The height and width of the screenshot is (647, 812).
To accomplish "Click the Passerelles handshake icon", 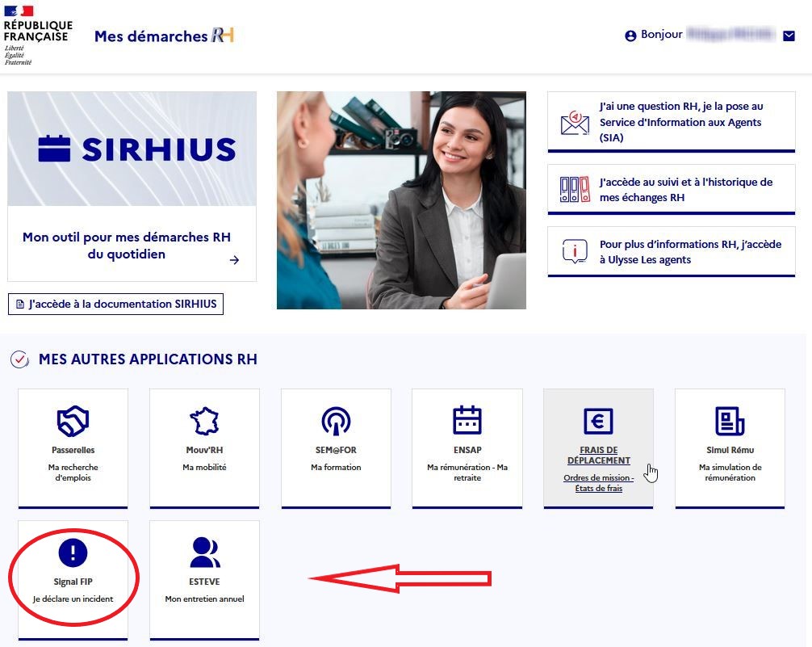I will point(73,421).
